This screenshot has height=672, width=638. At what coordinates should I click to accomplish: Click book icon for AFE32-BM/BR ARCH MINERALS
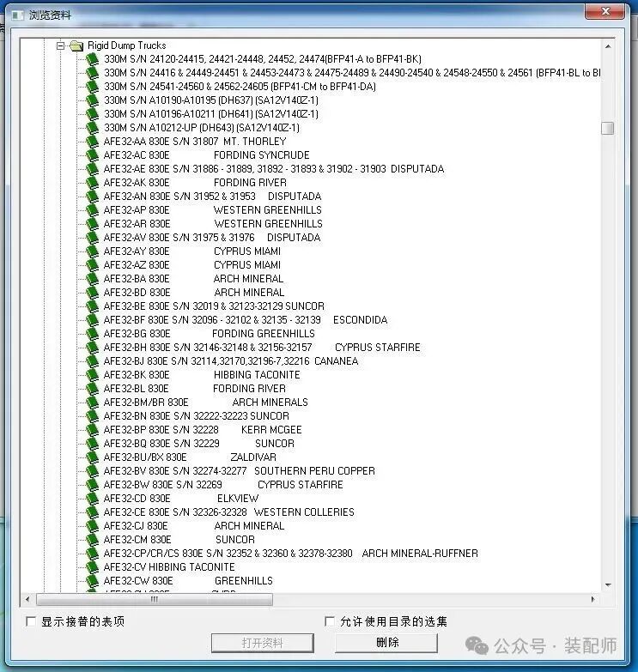pyautogui.click(x=92, y=402)
